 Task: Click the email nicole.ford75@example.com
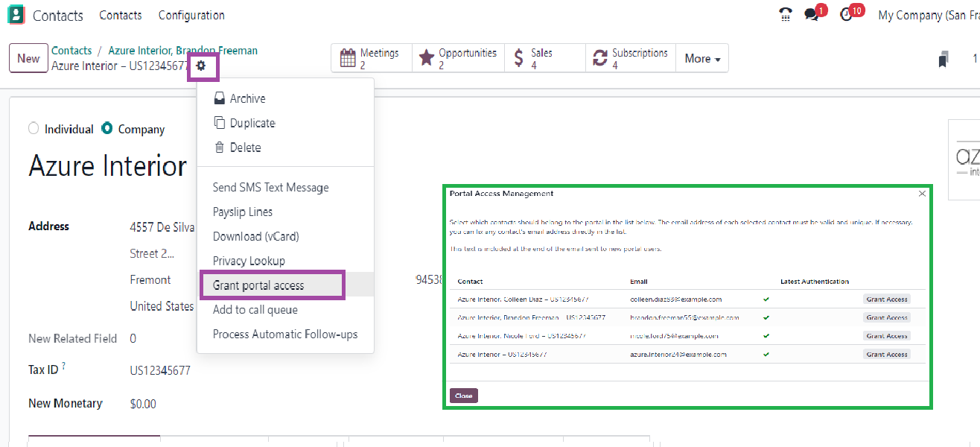click(674, 336)
